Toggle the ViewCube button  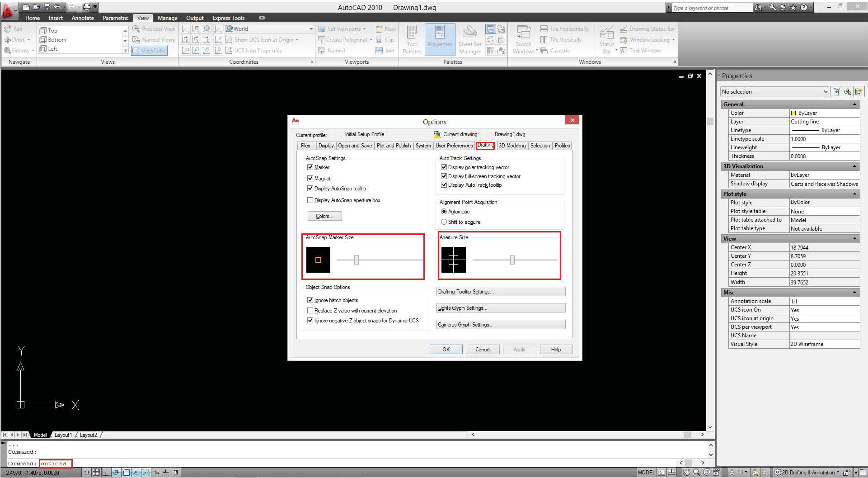[149, 51]
